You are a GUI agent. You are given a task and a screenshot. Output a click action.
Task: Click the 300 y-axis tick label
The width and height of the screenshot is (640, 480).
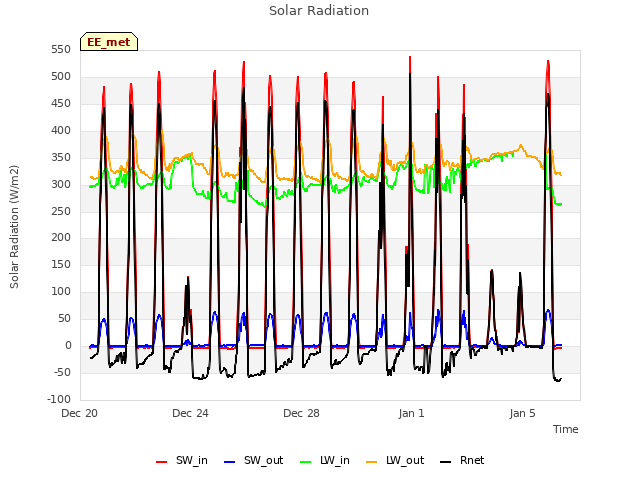click(61, 184)
